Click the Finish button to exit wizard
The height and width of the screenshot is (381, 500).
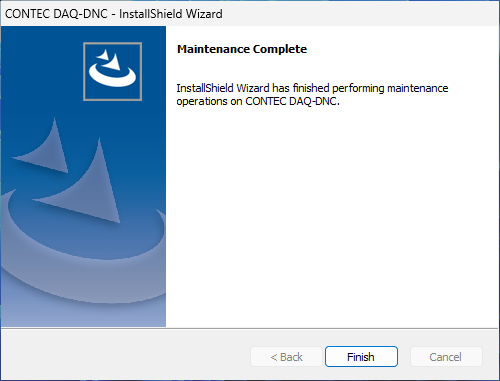[x=361, y=357]
